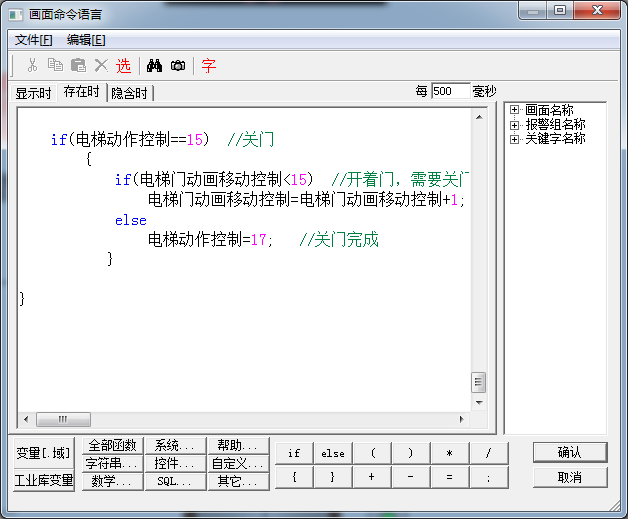Click the if(电梯动作控制==15) line

click(x=130, y=140)
